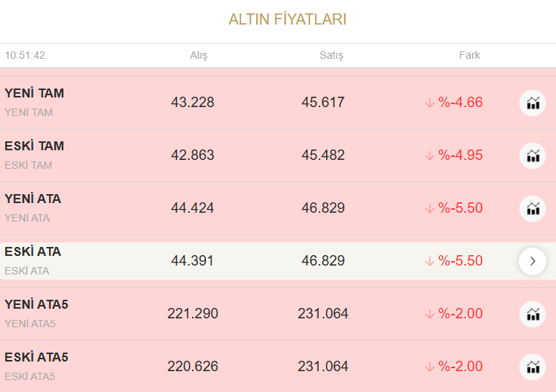This screenshot has width=556, height=392.
Task: Click YENİ TAM buying price 43.228
Action: pos(193,103)
